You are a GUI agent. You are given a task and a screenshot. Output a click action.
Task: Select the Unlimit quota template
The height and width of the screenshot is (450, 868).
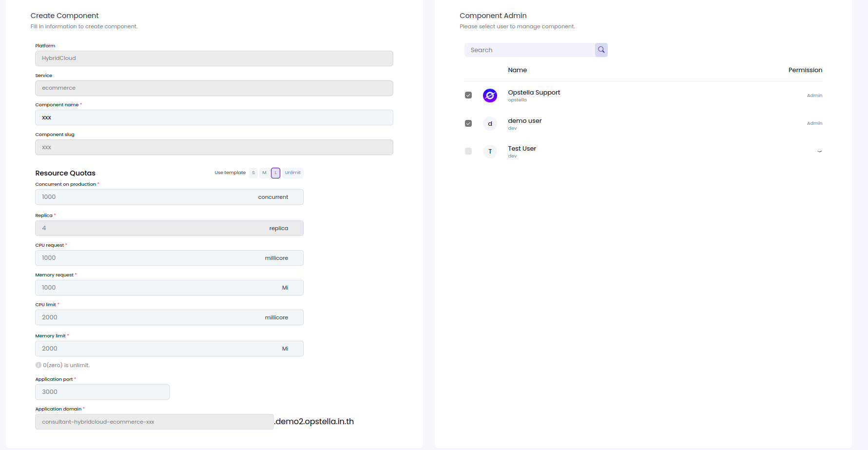pos(293,173)
